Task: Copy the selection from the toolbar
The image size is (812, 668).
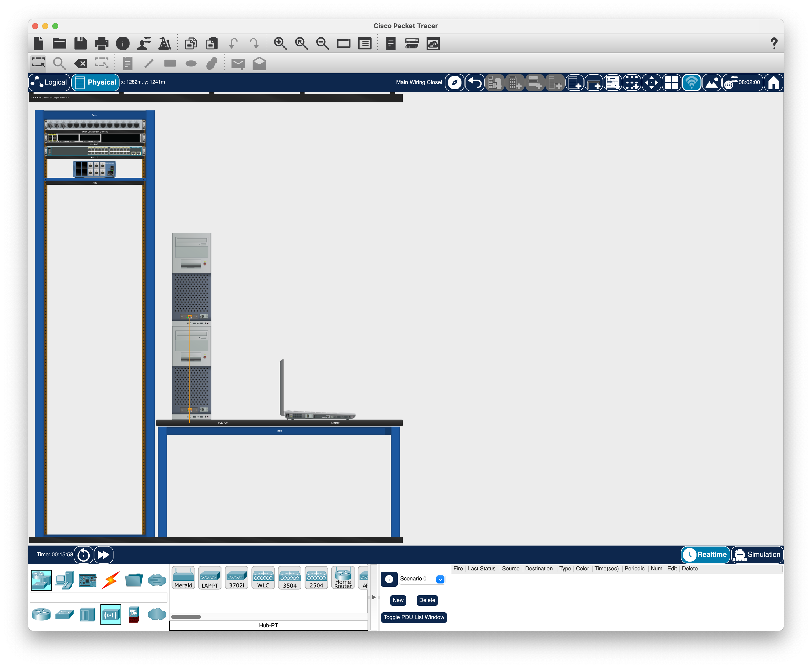Action: coord(191,43)
